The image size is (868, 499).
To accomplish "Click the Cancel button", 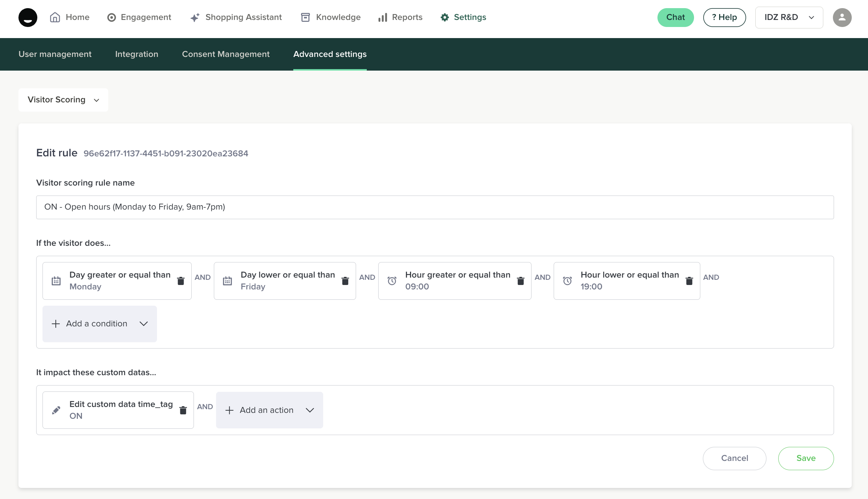I will [734, 458].
